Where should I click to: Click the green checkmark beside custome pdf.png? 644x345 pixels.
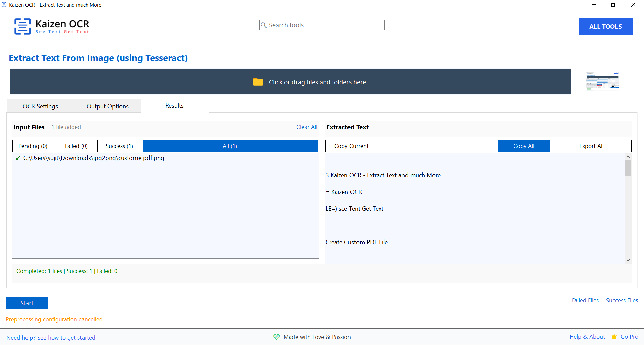tap(18, 158)
